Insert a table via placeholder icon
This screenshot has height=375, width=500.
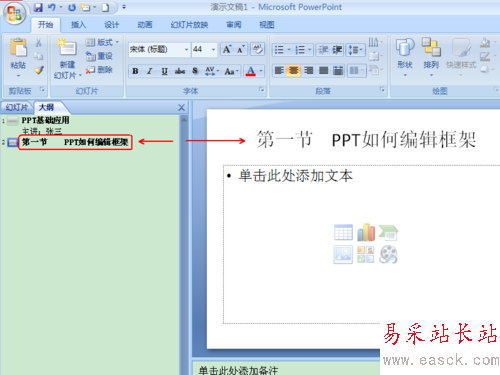343,232
